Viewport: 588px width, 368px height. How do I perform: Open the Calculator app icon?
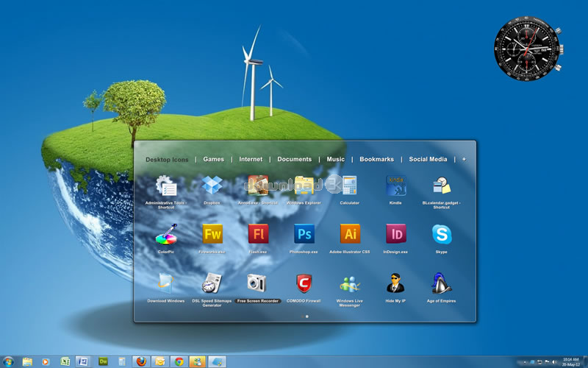pos(350,185)
